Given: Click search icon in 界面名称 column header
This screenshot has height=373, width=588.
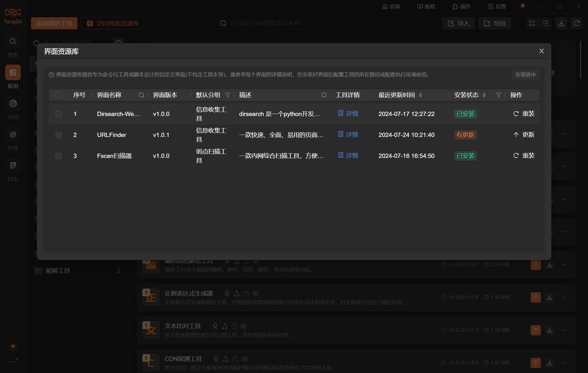Looking at the screenshot, I should pyautogui.click(x=141, y=95).
